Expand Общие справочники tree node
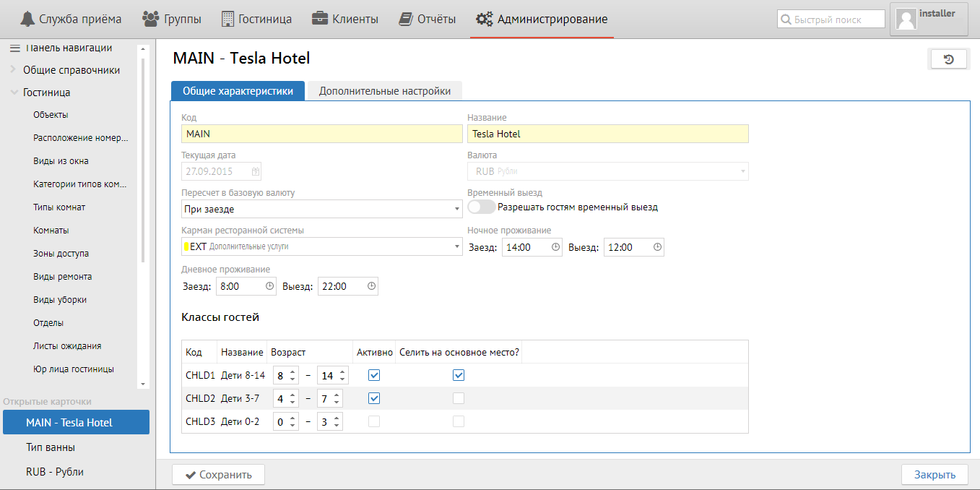The image size is (980, 490). pyautogui.click(x=14, y=70)
